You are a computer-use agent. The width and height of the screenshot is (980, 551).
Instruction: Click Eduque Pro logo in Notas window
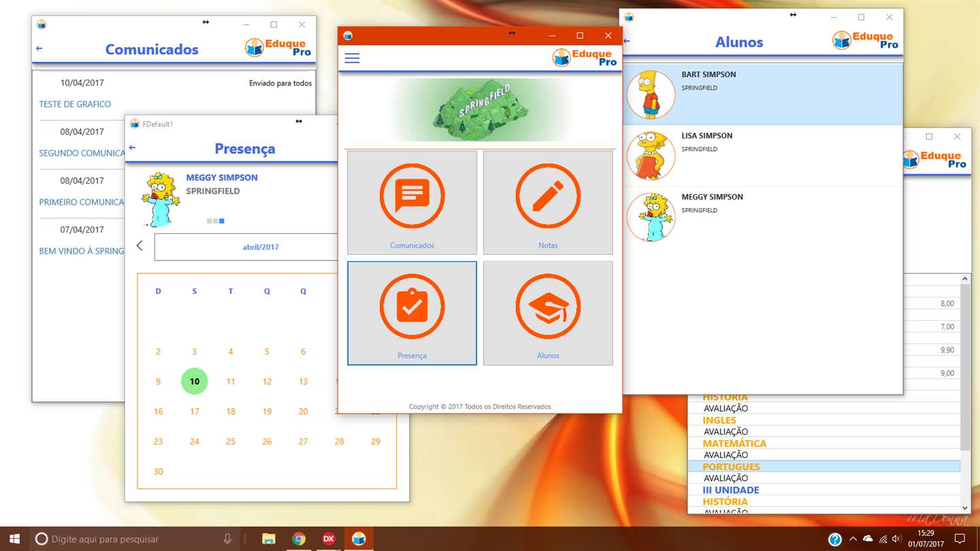[934, 160]
